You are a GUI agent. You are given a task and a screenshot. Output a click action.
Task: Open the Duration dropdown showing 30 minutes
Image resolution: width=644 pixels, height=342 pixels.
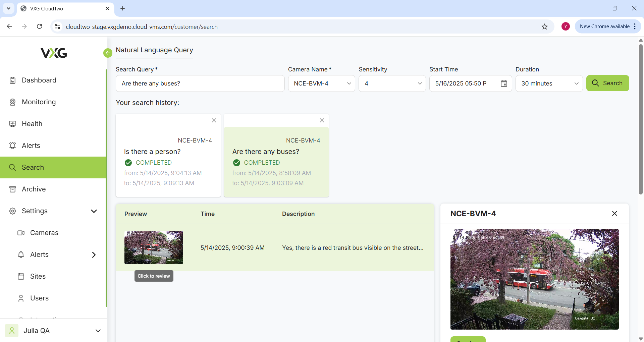pos(549,83)
